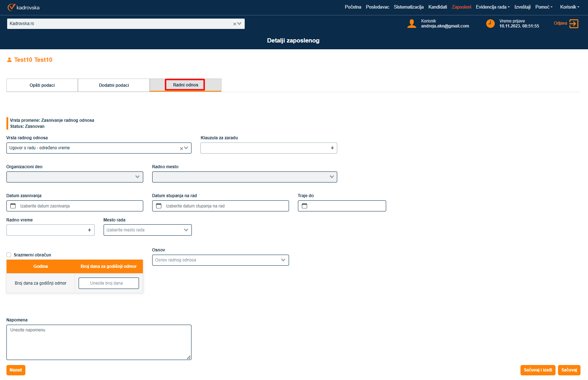Expand the Klauzula za zaradu dropdown
588x380 pixels.
[269, 148]
